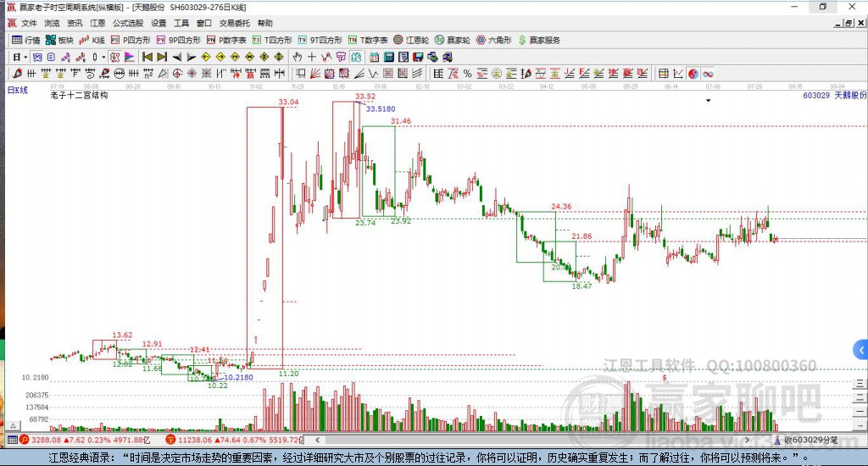This screenshot has width=868, height=466.
Task: Open the 六角形 hexagon tool
Action: pyautogui.click(x=494, y=40)
